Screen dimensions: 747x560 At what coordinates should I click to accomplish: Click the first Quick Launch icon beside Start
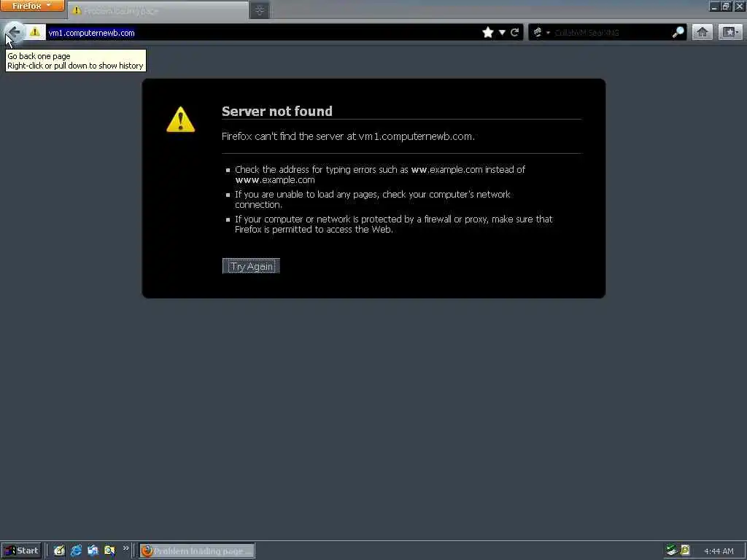click(x=59, y=551)
